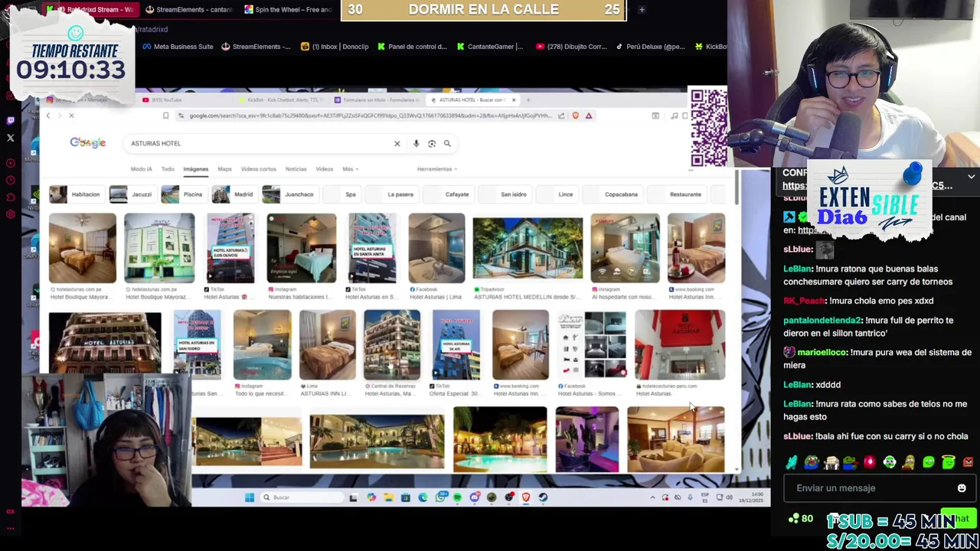Bookmark the page in the inner address bar

[x=165, y=116]
